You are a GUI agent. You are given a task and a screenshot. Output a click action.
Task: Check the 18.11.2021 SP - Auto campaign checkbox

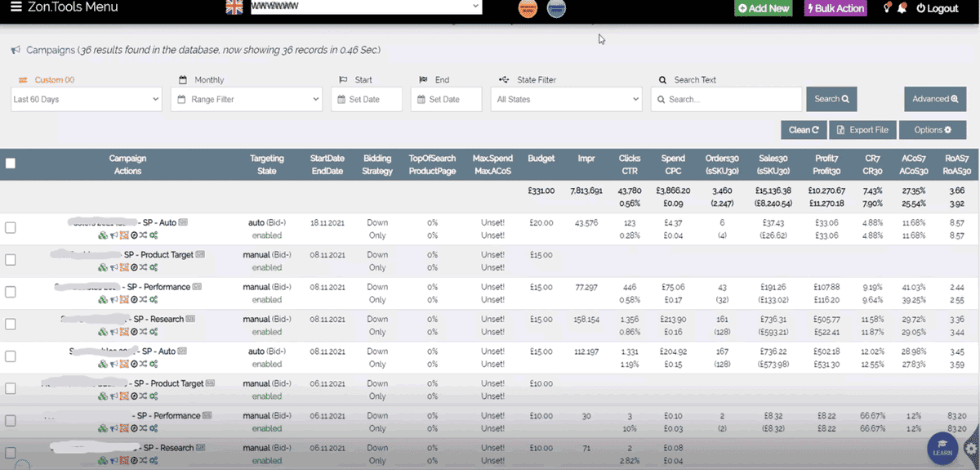(11, 228)
